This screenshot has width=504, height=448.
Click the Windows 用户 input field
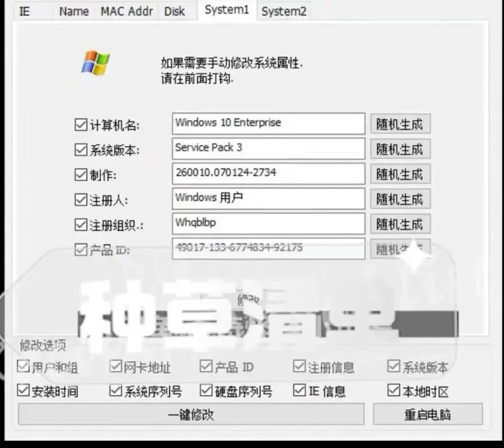pyautogui.click(x=269, y=198)
